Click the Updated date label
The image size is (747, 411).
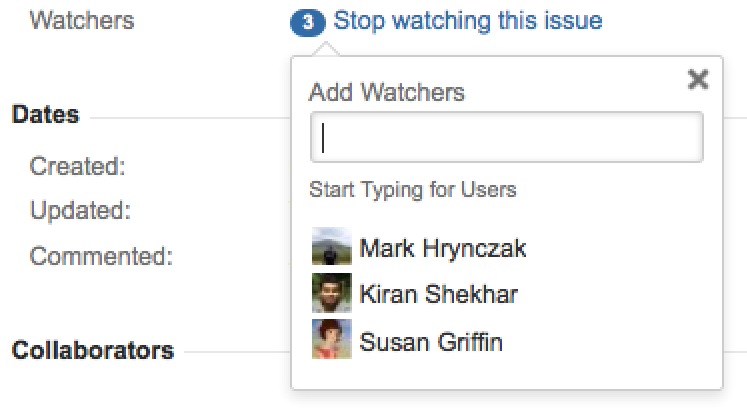[x=81, y=211]
